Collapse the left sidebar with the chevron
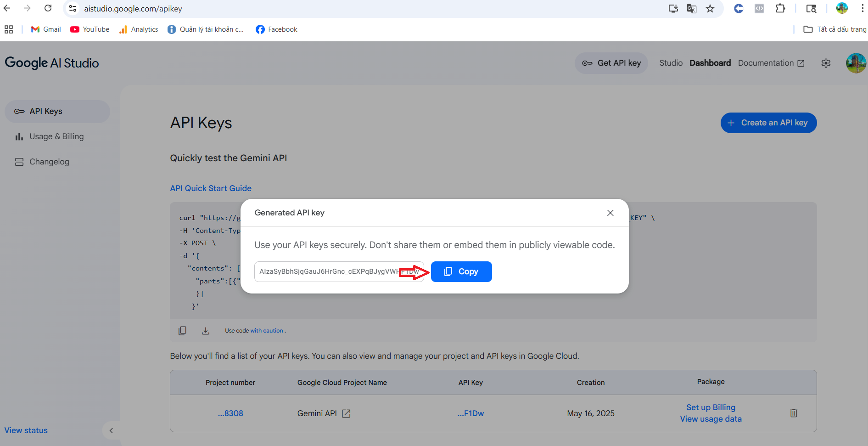The image size is (868, 446). tap(111, 430)
